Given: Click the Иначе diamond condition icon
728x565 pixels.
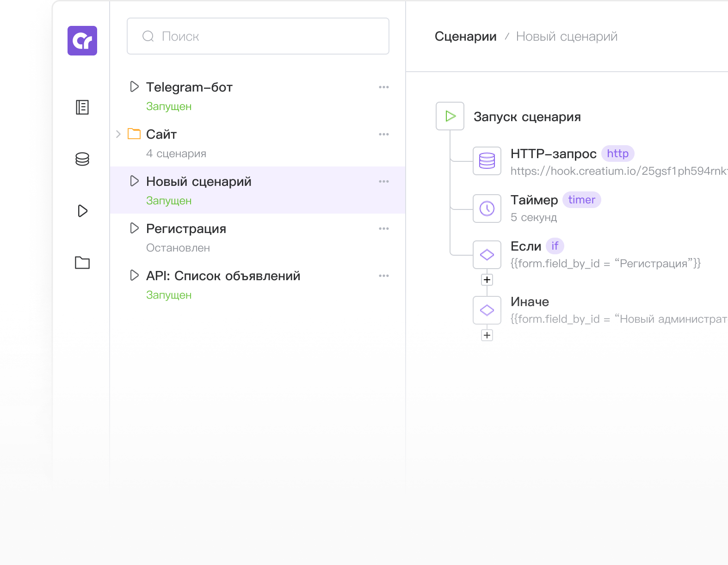Looking at the screenshot, I should click(x=487, y=310).
